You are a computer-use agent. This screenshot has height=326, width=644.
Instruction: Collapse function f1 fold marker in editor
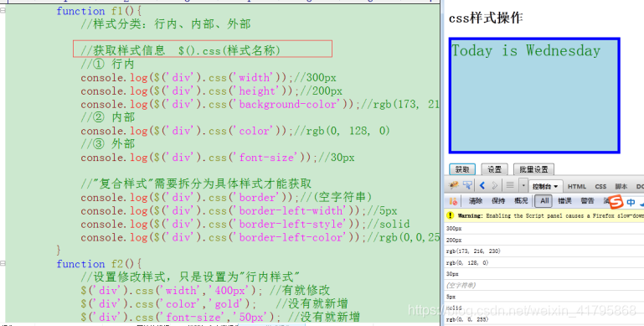3,10
